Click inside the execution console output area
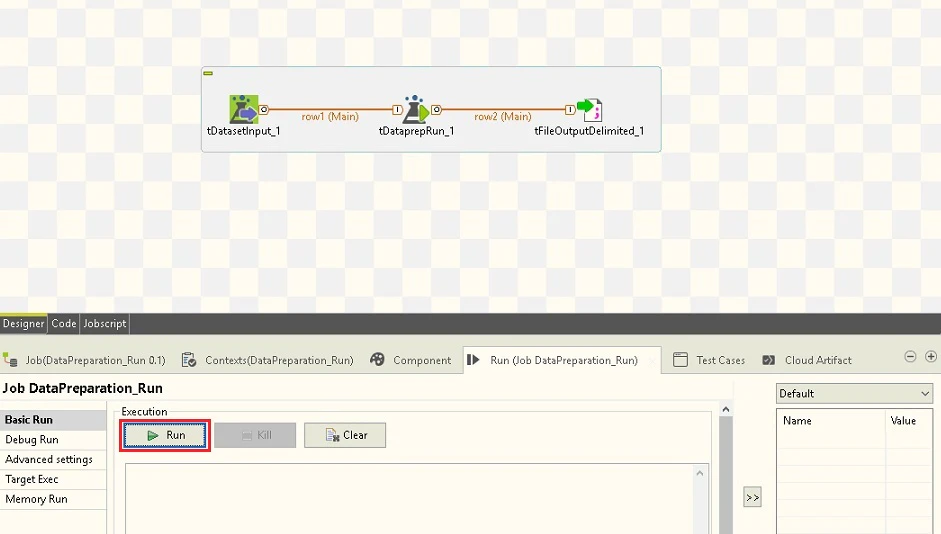The height and width of the screenshot is (534, 941). [409, 499]
